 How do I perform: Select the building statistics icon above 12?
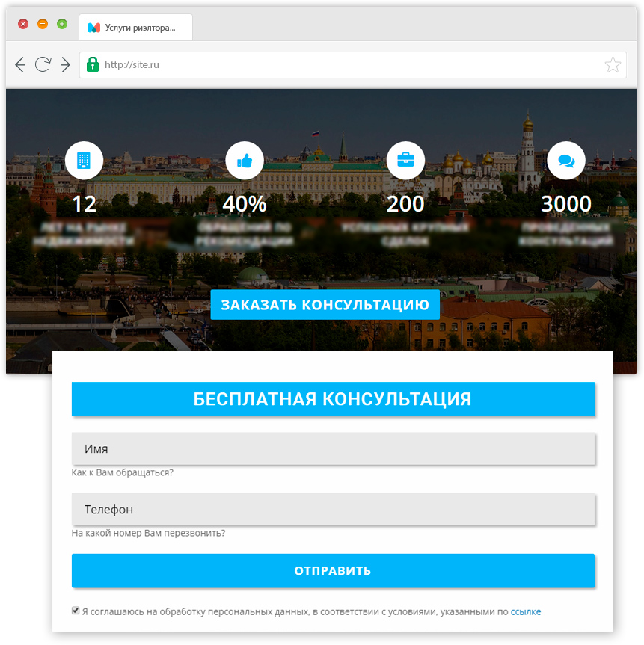pos(84,160)
